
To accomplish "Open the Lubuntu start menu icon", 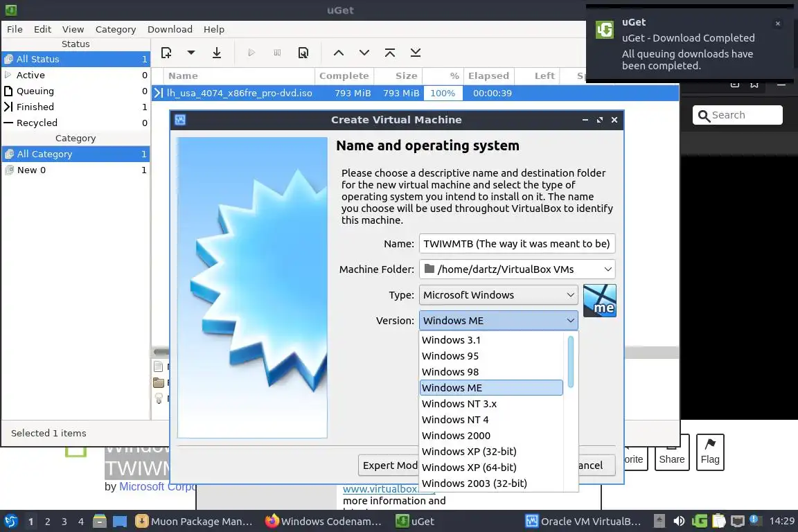I will tap(10, 522).
